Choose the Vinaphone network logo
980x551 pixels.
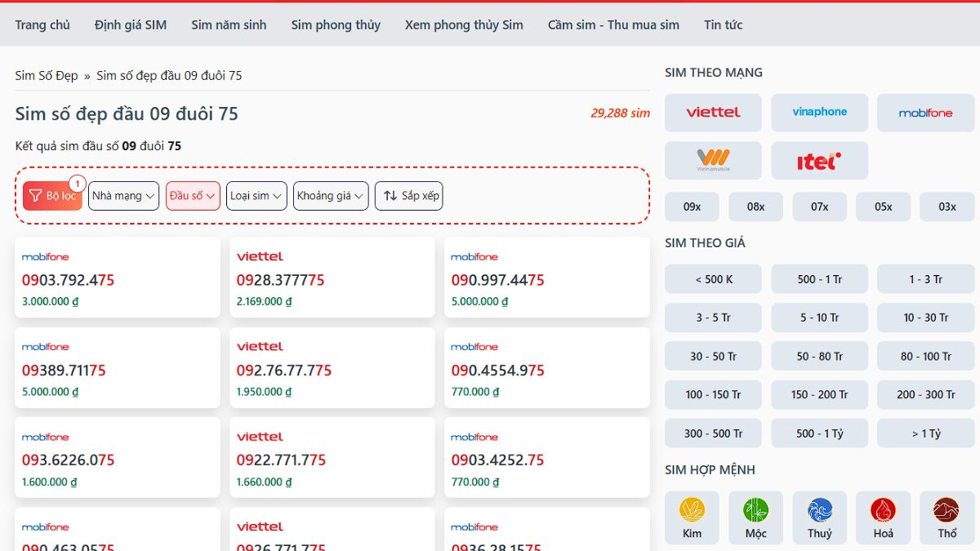pos(819,113)
